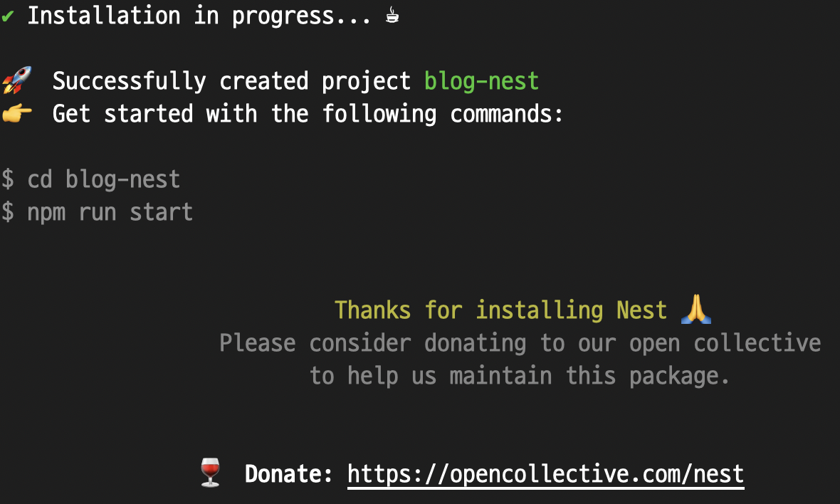Click the 'Donate:' label
This screenshot has height=504, width=840.
click(288, 474)
